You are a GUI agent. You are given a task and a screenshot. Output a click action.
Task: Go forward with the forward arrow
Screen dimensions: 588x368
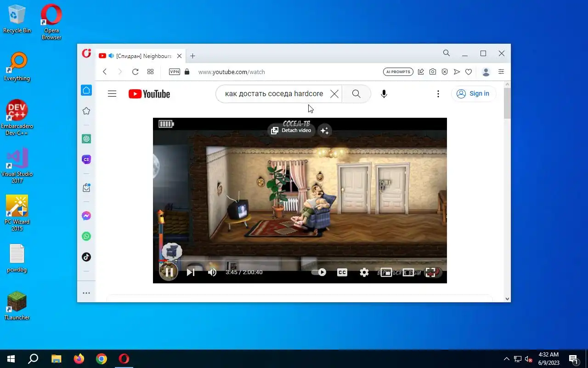(x=120, y=72)
